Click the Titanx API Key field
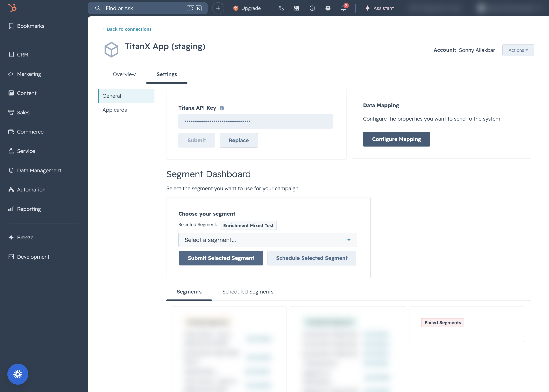 point(256,121)
